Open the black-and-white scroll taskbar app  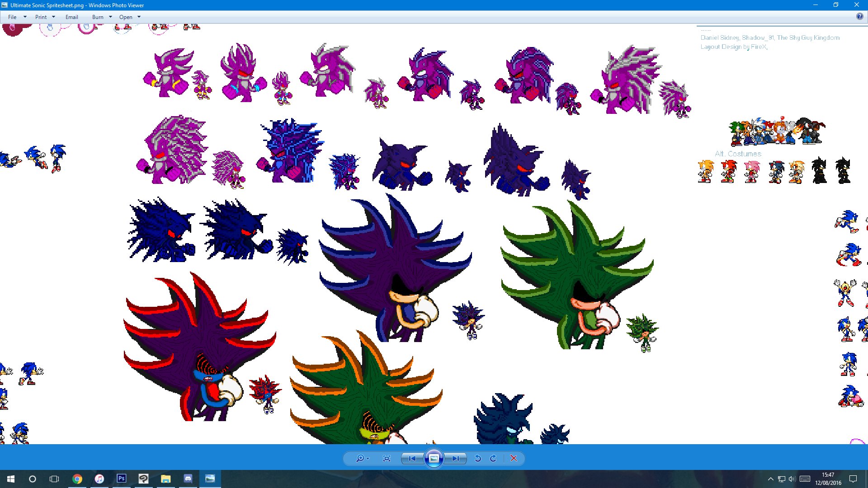(143, 479)
